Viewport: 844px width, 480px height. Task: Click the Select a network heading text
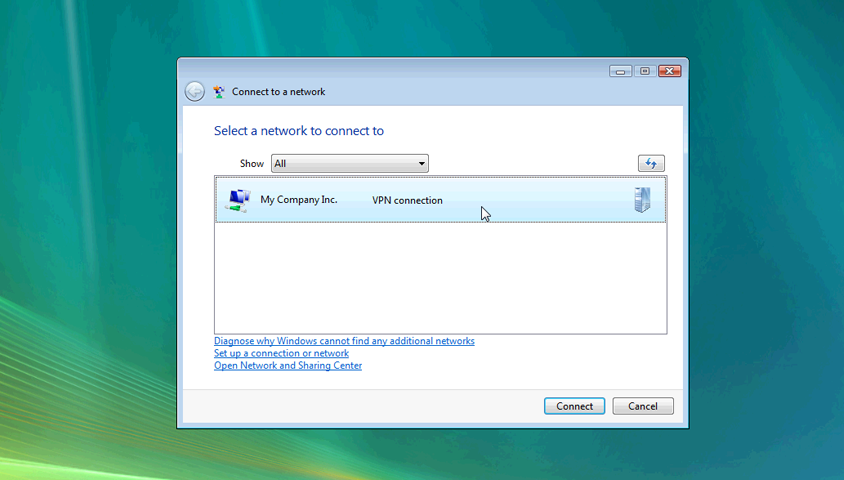(x=299, y=131)
